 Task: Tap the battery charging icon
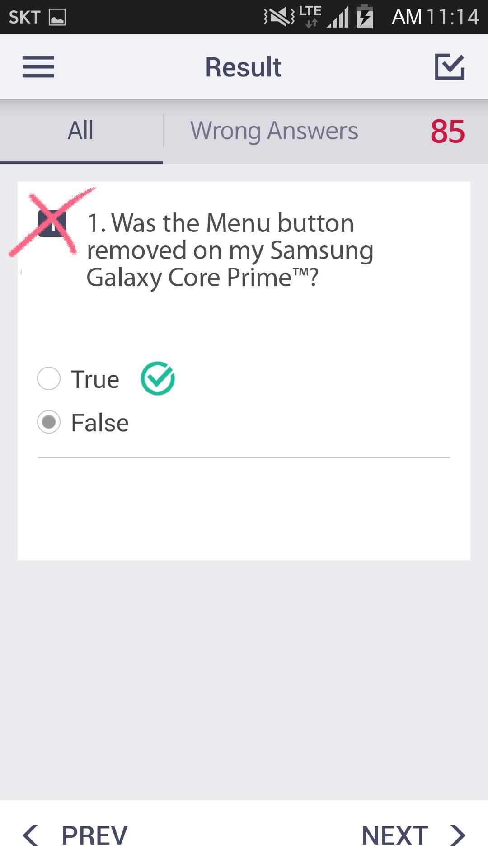365,17
